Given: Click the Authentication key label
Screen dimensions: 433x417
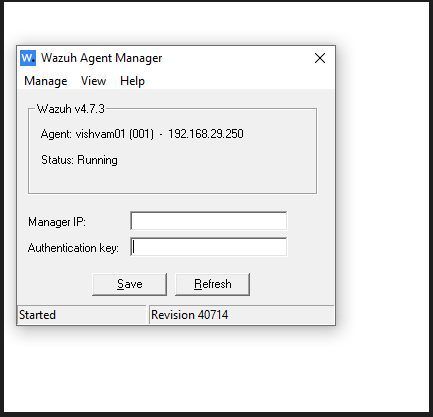Looking at the screenshot, I should click(x=73, y=248).
